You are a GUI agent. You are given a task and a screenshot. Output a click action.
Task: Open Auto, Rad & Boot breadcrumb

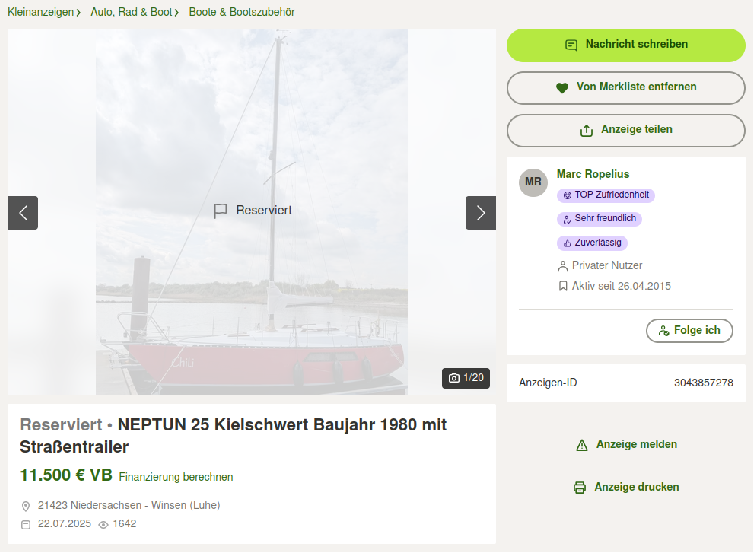click(131, 12)
